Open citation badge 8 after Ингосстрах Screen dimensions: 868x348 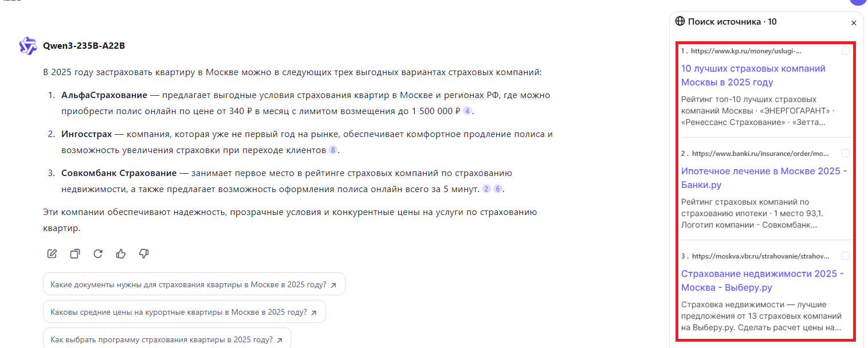333,150
